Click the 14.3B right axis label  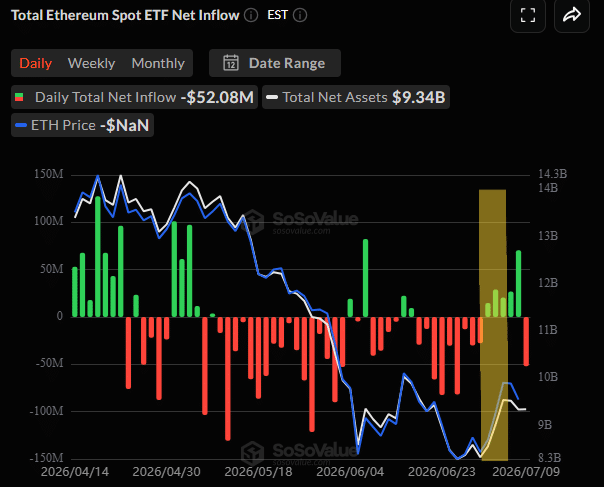pyautogui.click(x=552, y=174)
